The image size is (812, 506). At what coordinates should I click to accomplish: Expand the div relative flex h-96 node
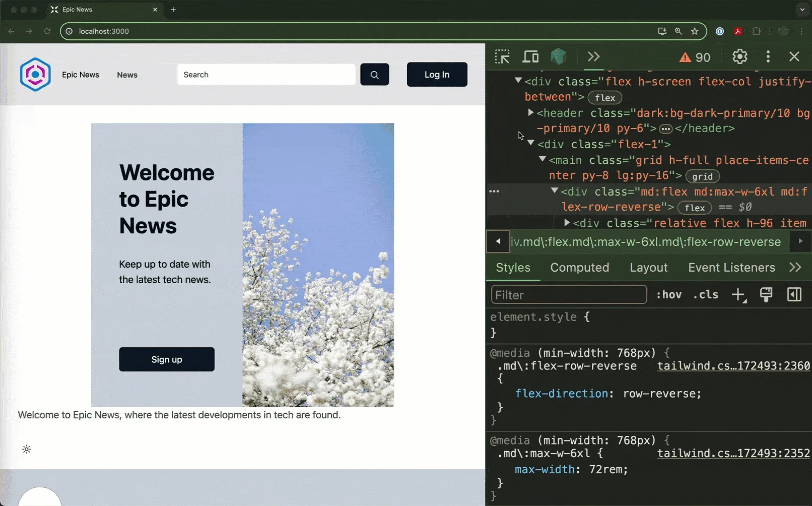pos(567,222)
